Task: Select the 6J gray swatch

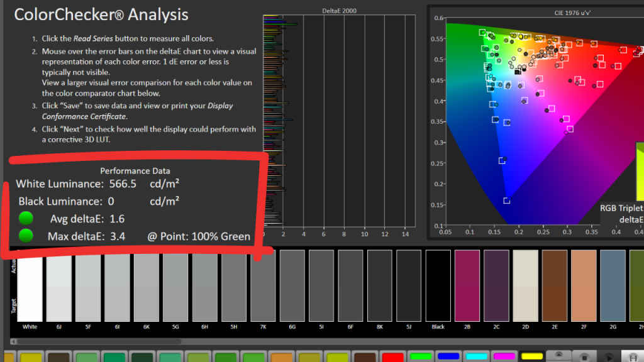Action: click(58, 286)
